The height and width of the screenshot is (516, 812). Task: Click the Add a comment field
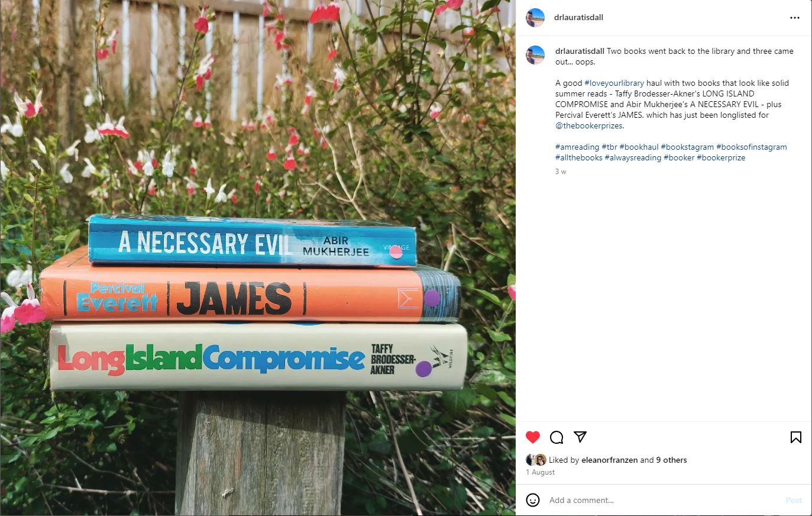pos(662,500)
